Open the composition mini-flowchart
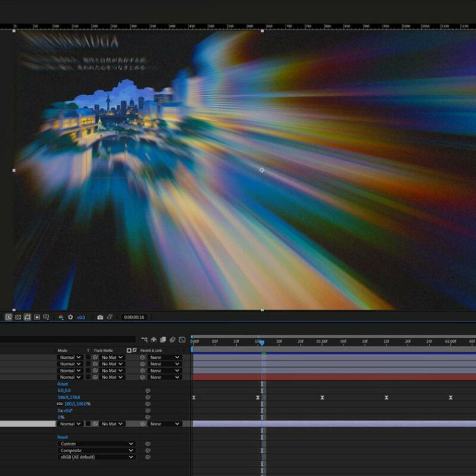Image resolution: width=476 pixels, height=476 pixels. [x=145, y=339]
